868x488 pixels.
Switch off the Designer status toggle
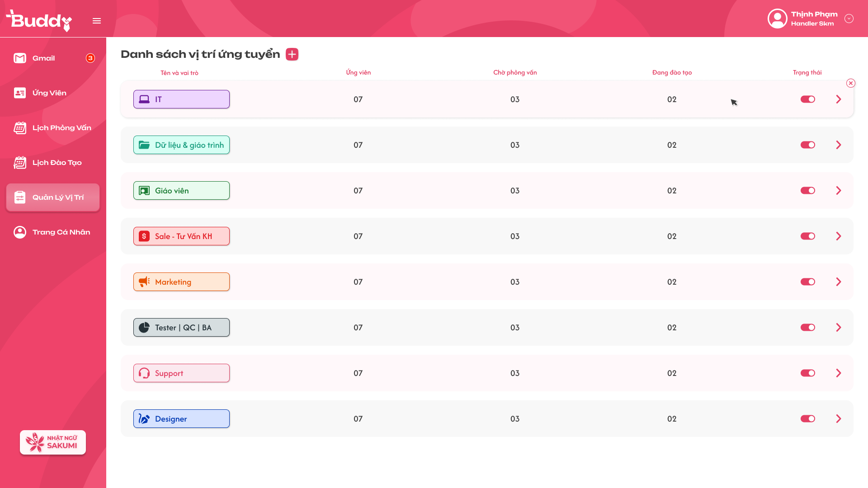pos(807,419)
